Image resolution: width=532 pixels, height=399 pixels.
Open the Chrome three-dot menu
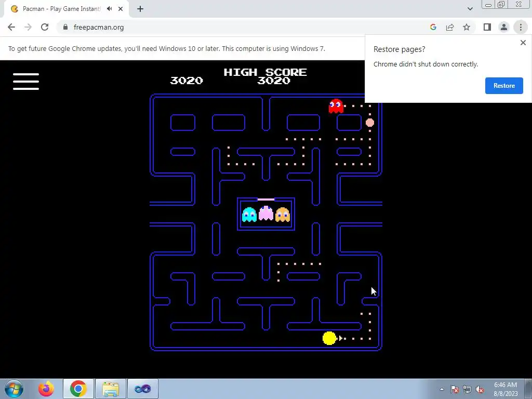click(x=521, y=27)
